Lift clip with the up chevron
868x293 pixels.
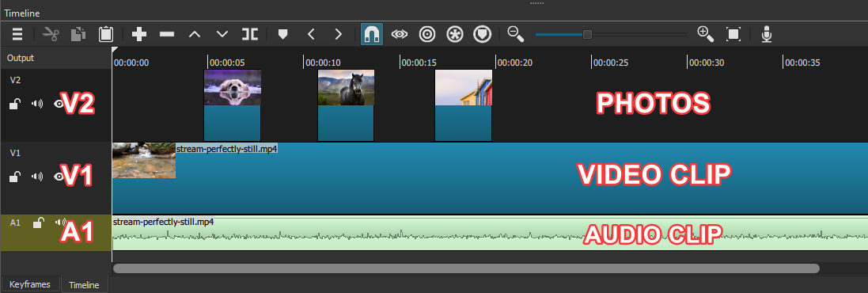point(195,34)
